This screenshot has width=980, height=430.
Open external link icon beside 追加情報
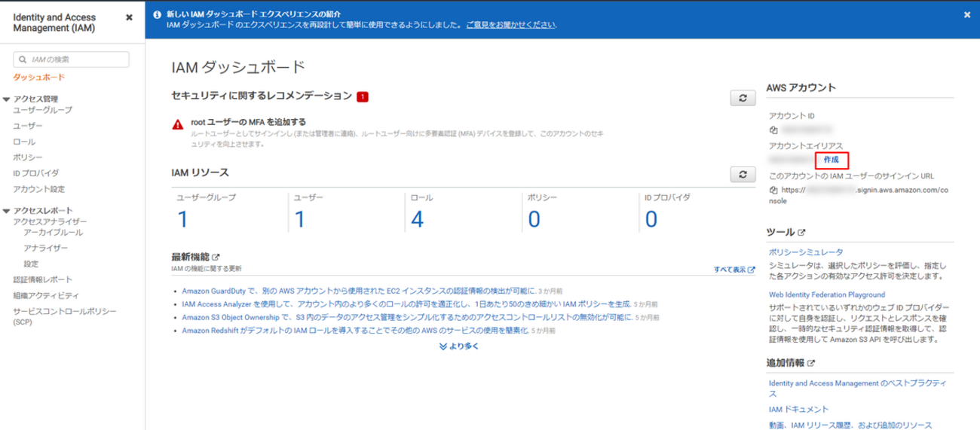pos(811,363)
